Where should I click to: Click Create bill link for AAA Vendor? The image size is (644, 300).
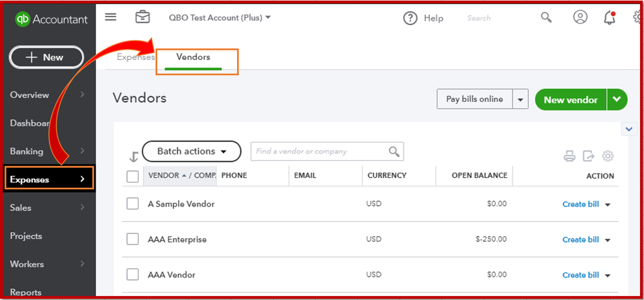580,275
